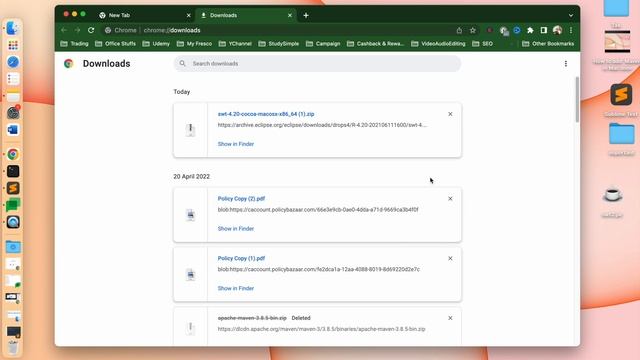640x360 pixels.
Task: Reload the Downloads page
Action: coord(91,30)
